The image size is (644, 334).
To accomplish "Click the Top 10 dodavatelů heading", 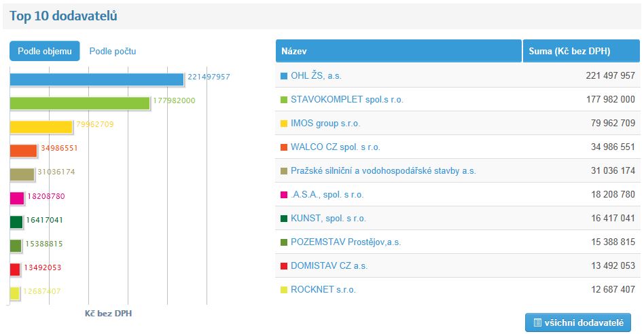I will tap(63, 16).
